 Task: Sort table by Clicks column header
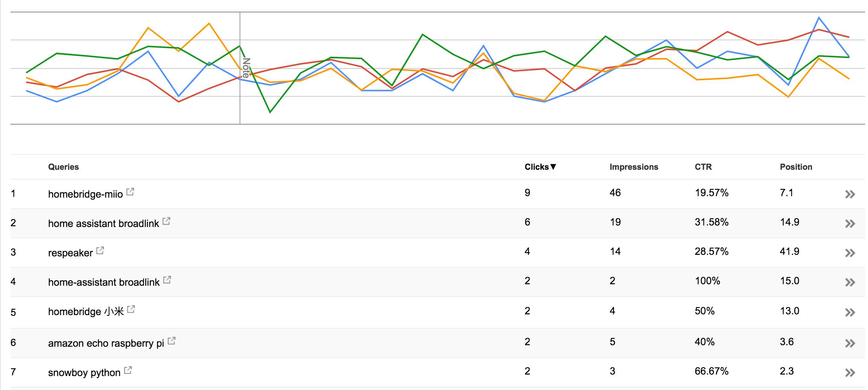pos(540,167)
